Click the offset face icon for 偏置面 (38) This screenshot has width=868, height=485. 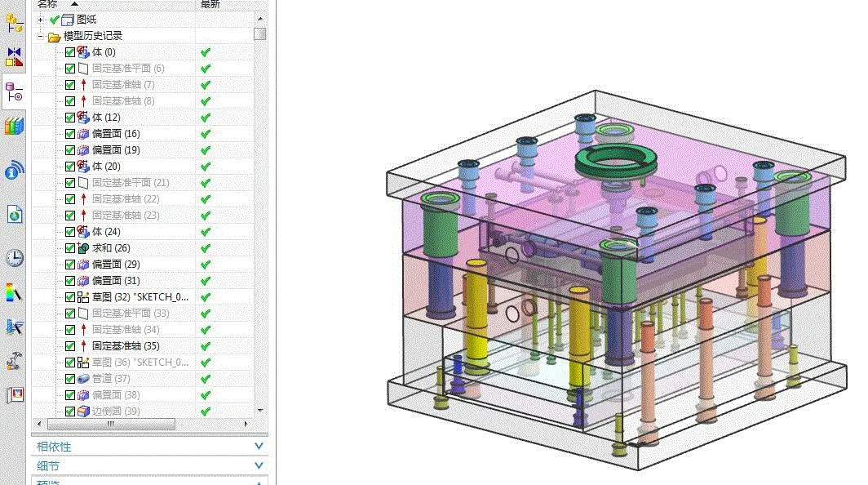[x=83, y=394]
